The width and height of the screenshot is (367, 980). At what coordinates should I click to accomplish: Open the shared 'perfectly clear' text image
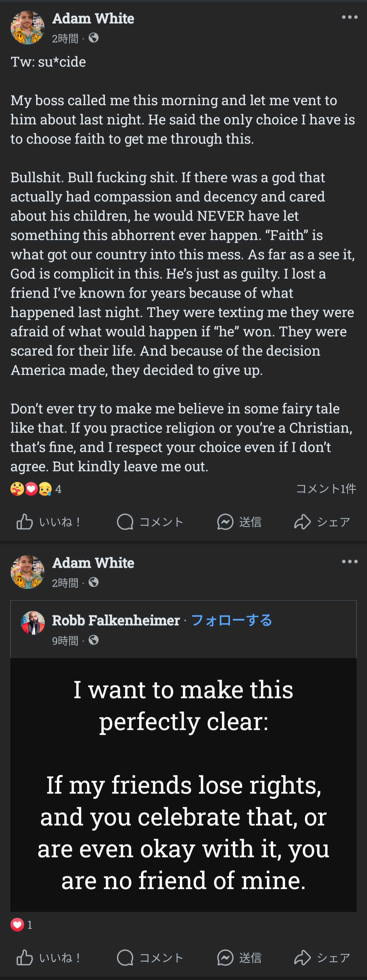click(183, 785)
